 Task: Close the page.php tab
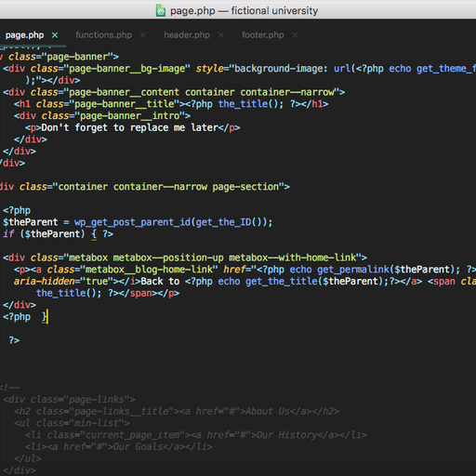point(55,35)
